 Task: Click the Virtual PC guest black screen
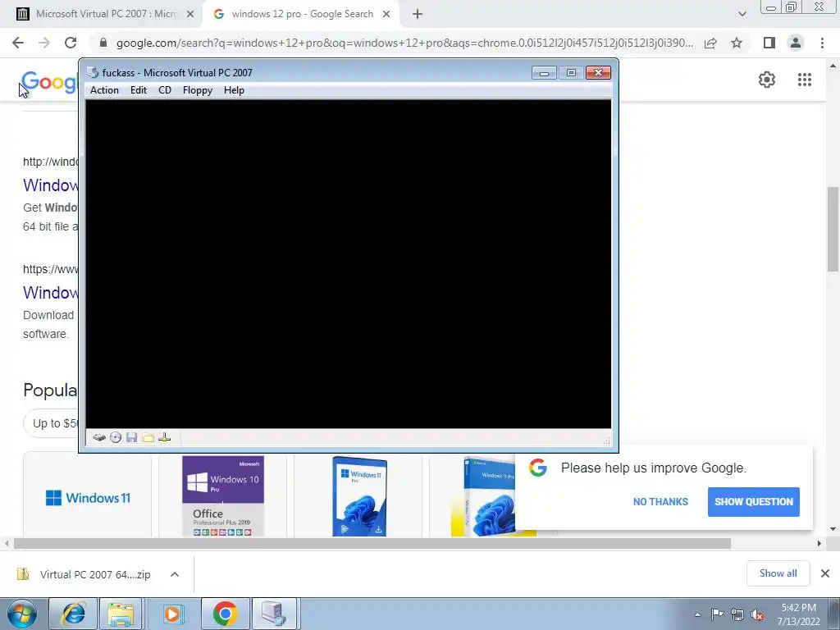348,263
